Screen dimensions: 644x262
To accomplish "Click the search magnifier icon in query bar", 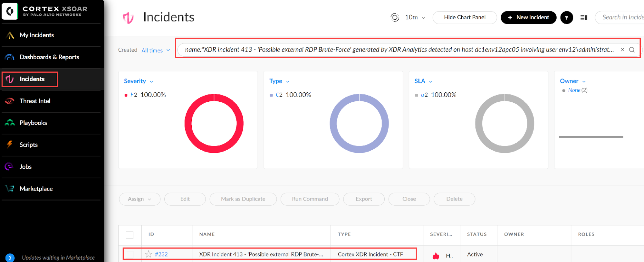I will (632, 50).
